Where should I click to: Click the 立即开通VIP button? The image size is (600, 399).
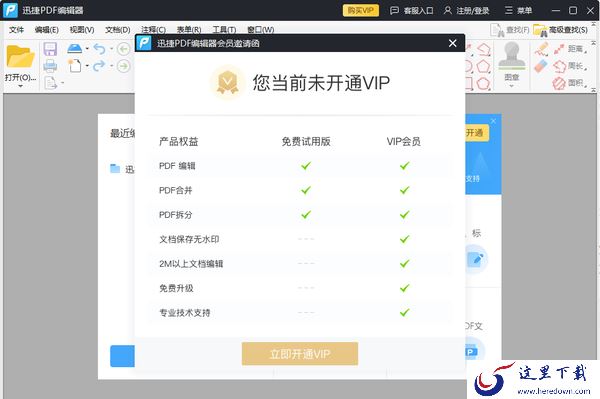pyautogui.click(x=300, y=354)
